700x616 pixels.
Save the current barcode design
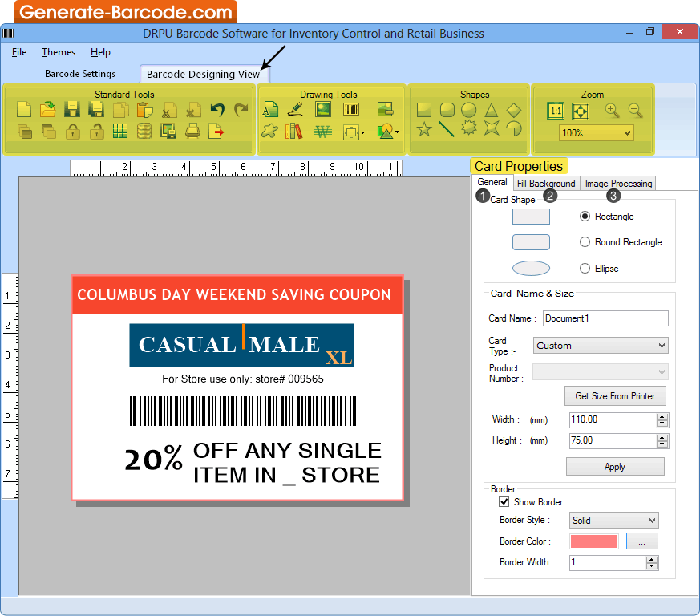pyautogui.click(x=72, y=109)
